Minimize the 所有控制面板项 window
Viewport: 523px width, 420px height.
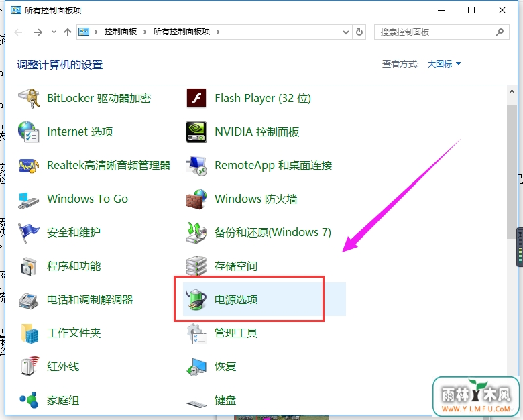(441, 10)
